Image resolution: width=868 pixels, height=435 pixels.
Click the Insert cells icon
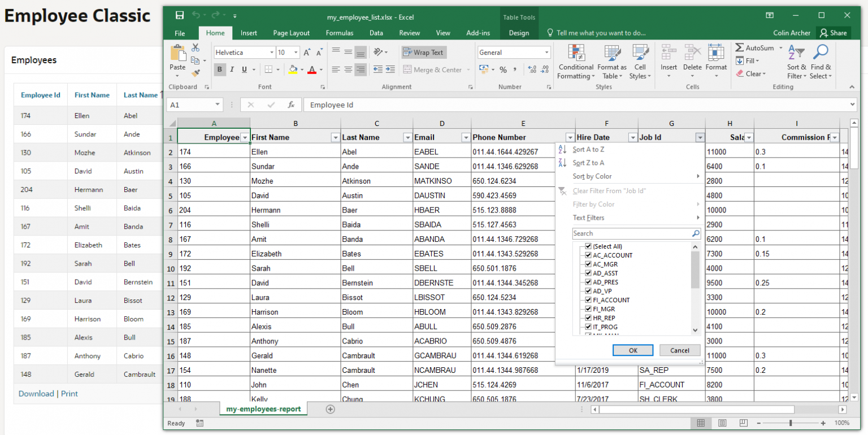[669, 53]
